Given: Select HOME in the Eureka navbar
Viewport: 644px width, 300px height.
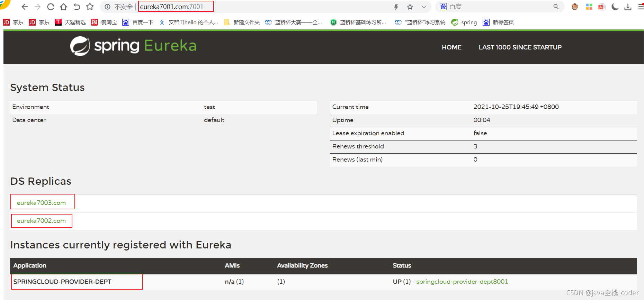Looking at the screenshot, I should point(451,47).
